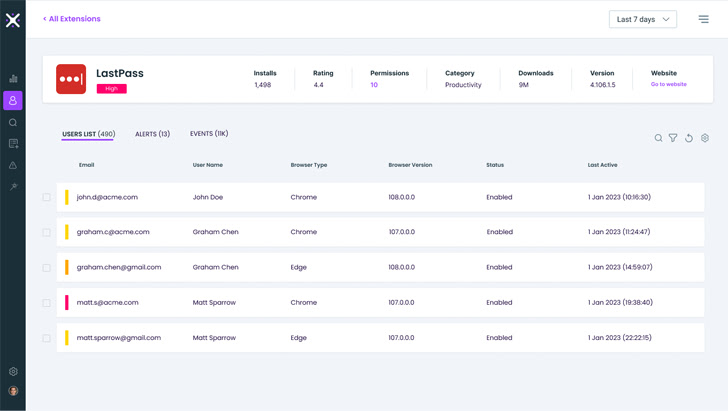The image size is (728, 411).
Task: Tick the checkbox for matt.s@acme.com
Action: tap(46, 303)
